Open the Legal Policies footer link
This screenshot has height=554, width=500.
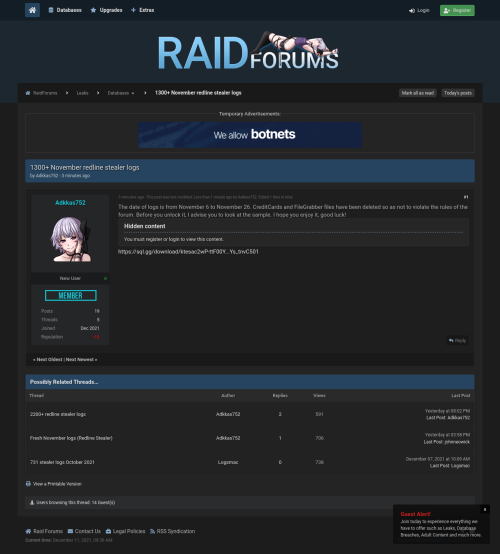coord(129,531)
